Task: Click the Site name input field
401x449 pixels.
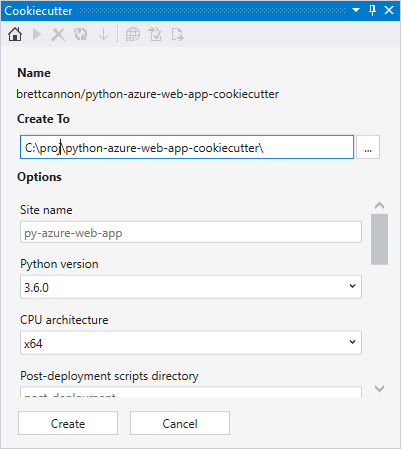Action: click(x=191, y=232)
